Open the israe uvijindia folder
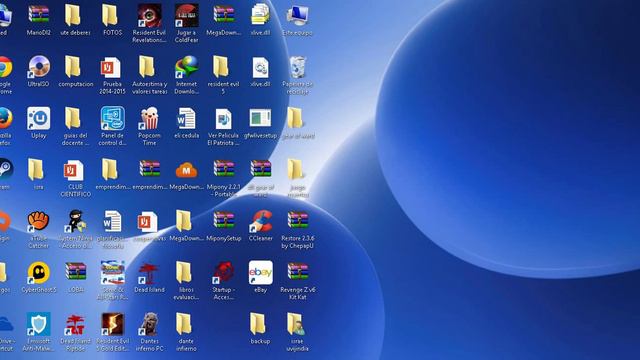 (x=296, y=324)
